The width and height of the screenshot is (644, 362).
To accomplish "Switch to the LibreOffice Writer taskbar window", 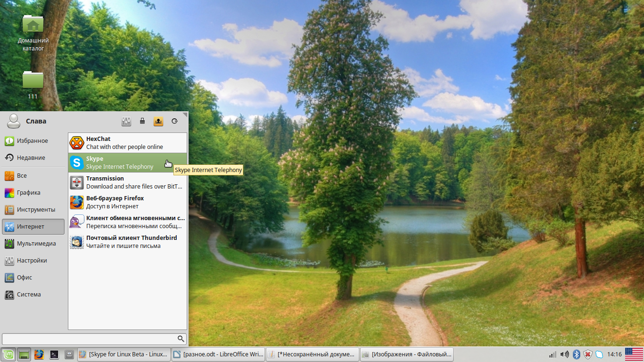I will (x=217, y=354).
